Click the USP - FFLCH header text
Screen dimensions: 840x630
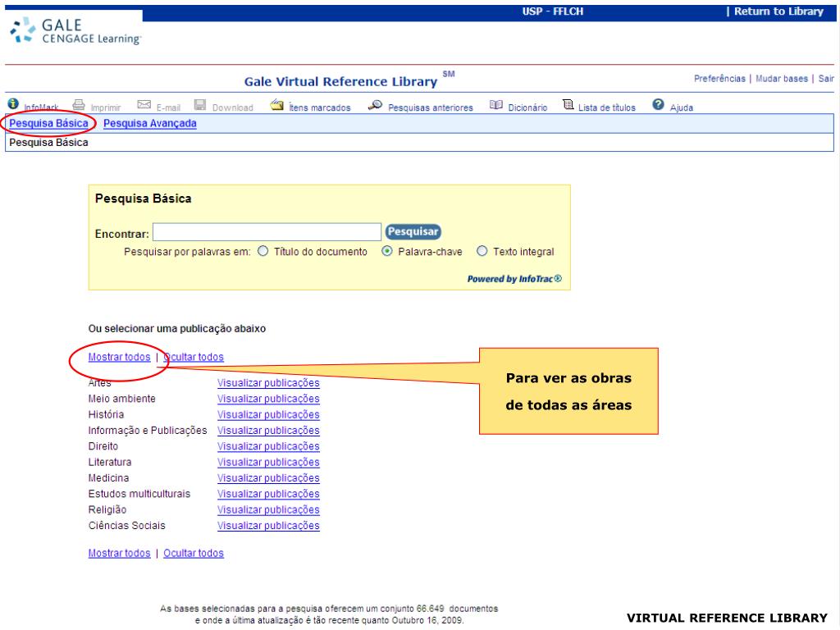coord(553,11)
